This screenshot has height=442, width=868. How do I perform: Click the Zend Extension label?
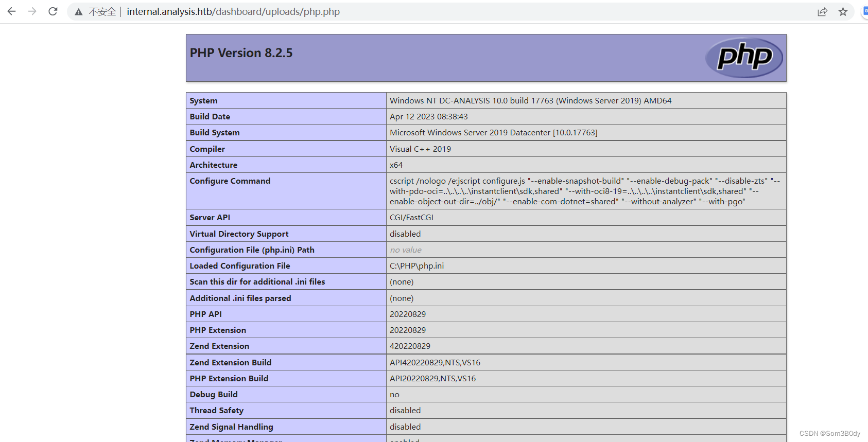(x=219, y=346)
